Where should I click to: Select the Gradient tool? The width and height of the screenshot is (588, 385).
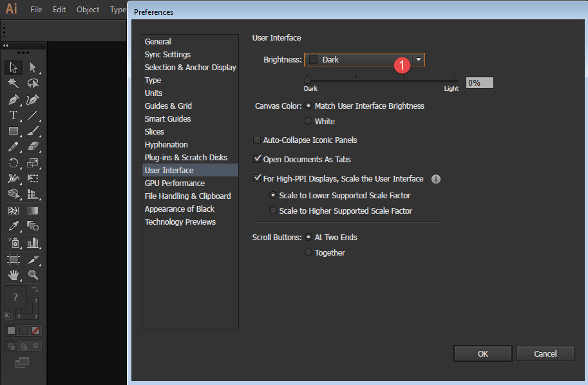33,211
